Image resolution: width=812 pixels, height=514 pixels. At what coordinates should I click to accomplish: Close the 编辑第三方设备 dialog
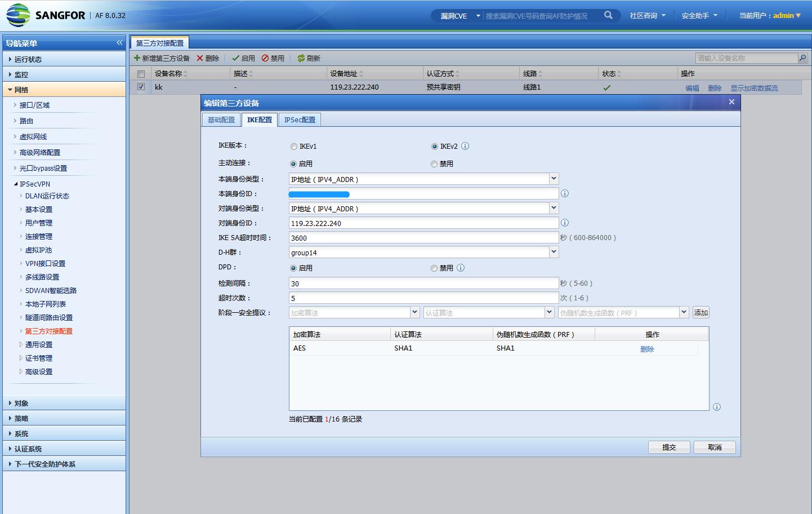(731, 102)
